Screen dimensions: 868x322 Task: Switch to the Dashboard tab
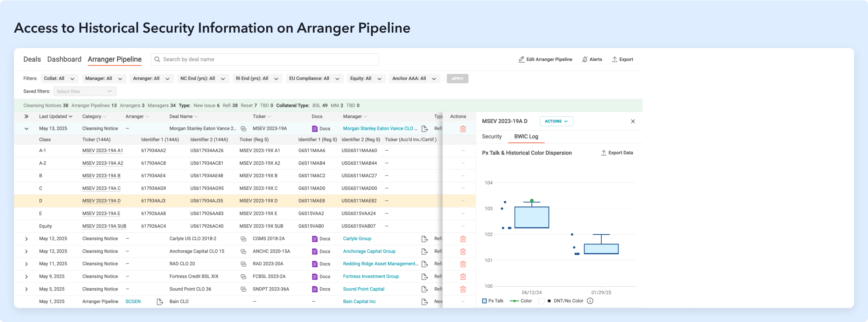click(64, 60)
